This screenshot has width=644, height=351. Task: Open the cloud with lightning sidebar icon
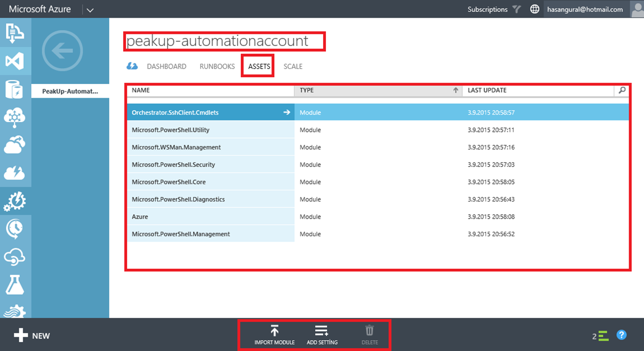point(15,173)
